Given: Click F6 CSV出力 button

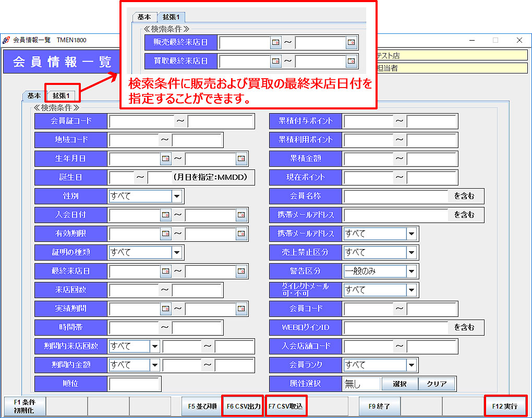Looking at the screenshot, I should point(243,406).
